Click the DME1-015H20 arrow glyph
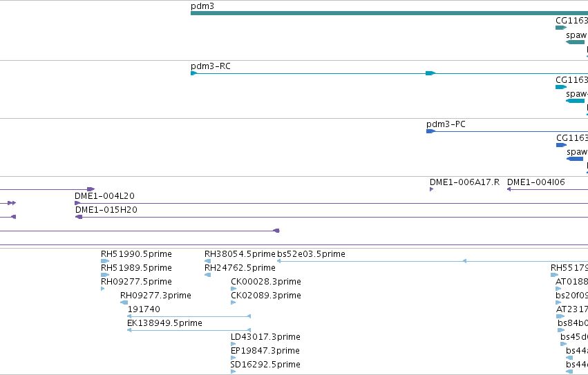588x375 pixels. point(79,217)
